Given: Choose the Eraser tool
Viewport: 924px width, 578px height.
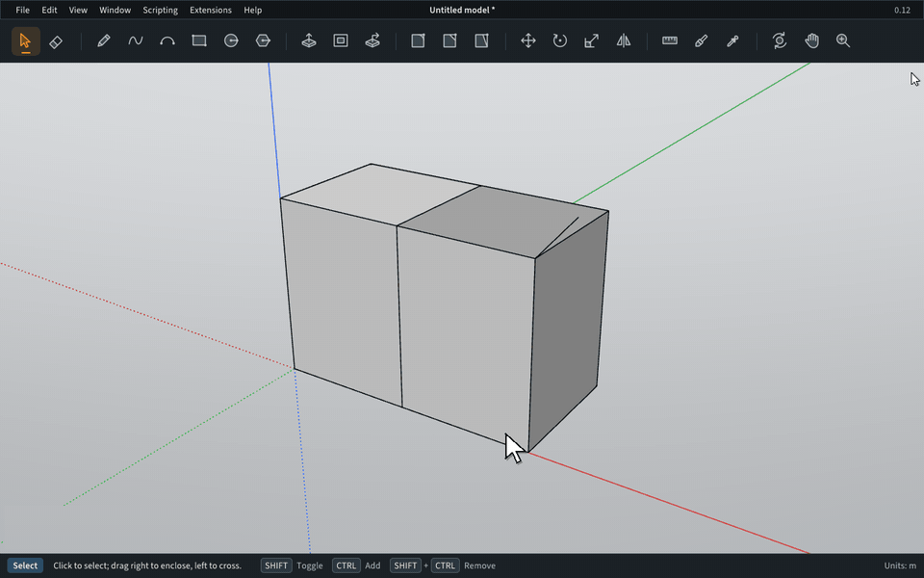Looking at the screenshot, I should tap(56, 41).
